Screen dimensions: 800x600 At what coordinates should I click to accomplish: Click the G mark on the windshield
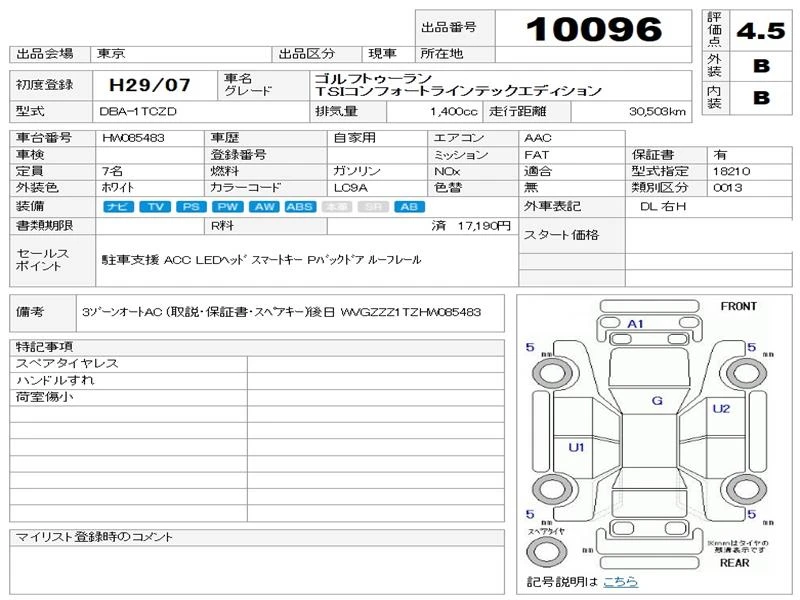[x=657, y=401]
